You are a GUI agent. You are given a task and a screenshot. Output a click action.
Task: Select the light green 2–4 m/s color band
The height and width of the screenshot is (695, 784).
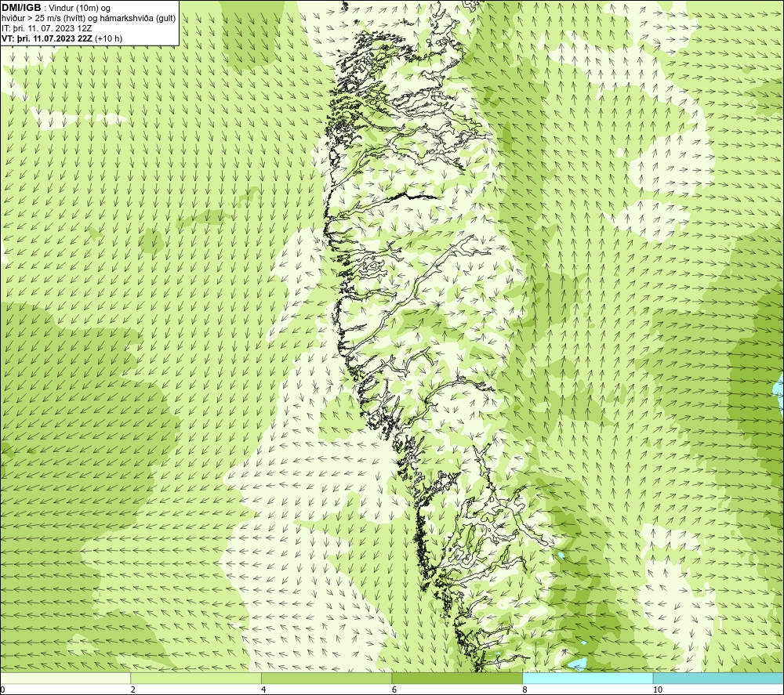(196, 678)
